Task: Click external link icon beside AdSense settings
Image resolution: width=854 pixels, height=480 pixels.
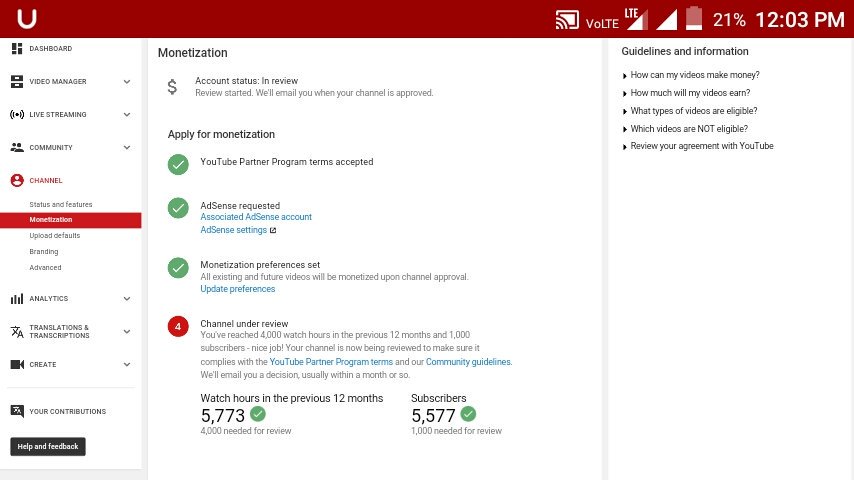Action: pos(273,230)
